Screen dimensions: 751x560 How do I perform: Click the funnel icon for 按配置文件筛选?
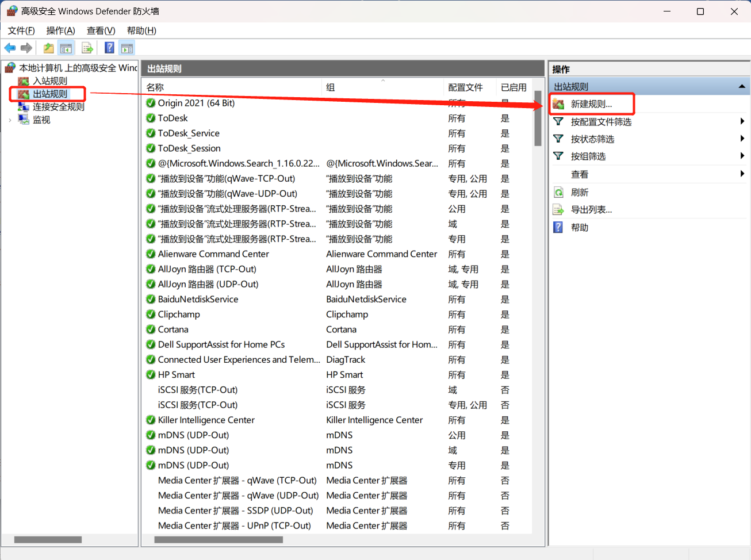tap(558, 121)
